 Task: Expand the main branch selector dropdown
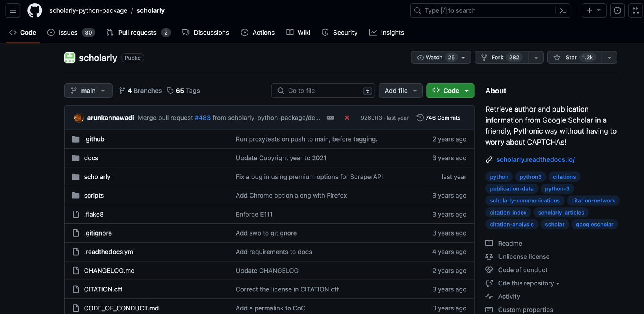88,91
